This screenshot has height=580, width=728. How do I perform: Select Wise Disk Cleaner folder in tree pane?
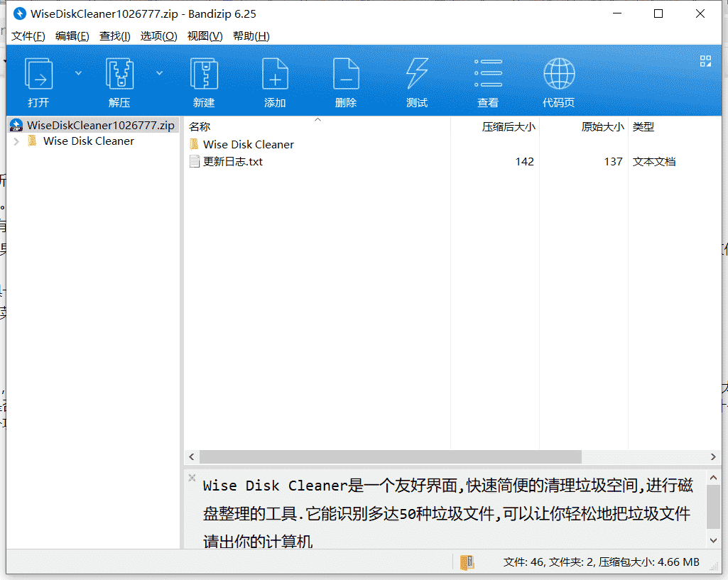(88, 141)
